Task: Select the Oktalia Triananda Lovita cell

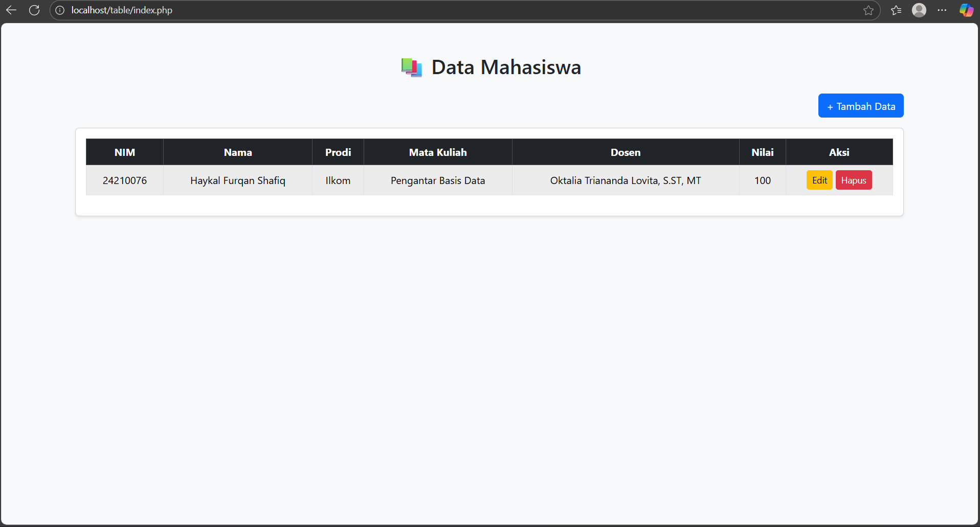Action: click(626, 180)
